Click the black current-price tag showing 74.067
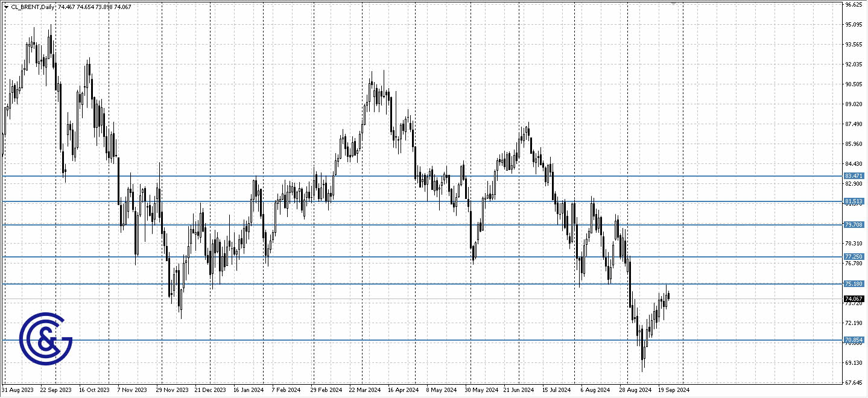Image resolution: width=868 pixels, height=398 pixels. coord(853,298)
